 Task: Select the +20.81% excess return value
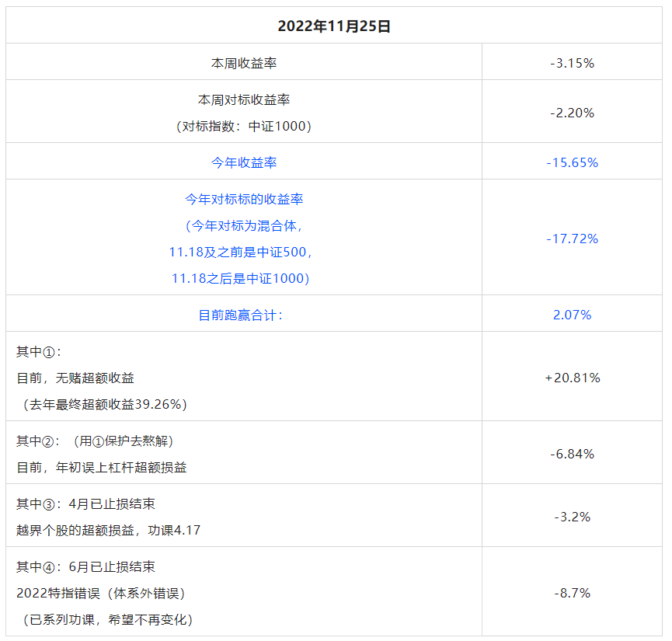572,378
